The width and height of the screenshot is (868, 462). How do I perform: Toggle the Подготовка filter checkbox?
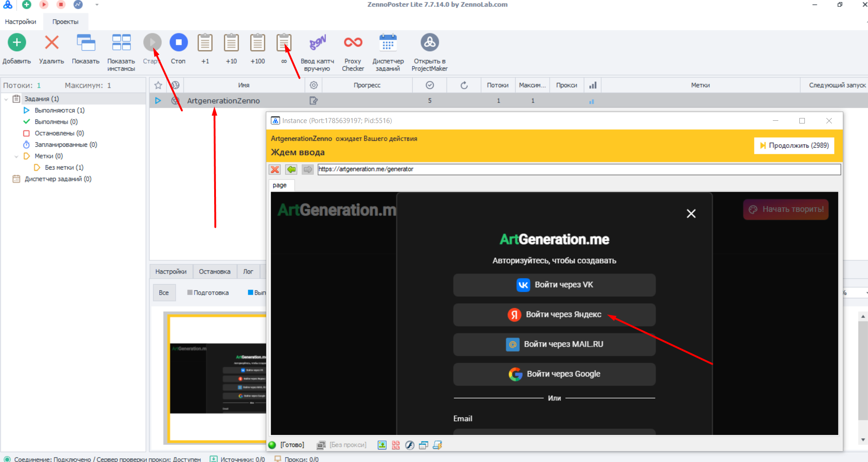(190, 293)
